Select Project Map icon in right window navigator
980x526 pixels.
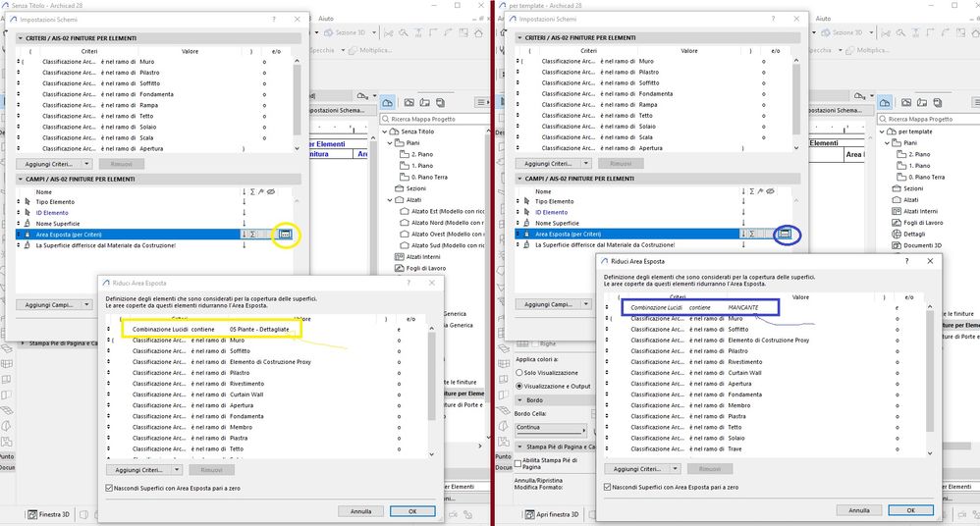885,102
